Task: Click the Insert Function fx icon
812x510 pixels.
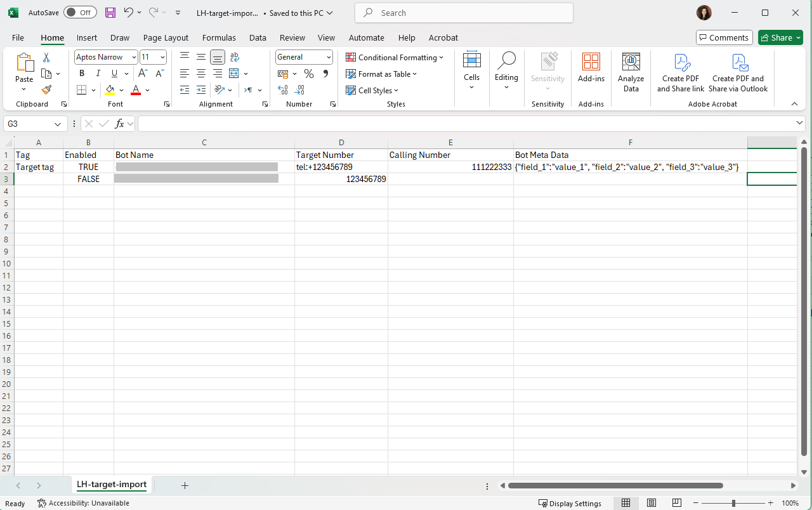Action: click(119, 124)
